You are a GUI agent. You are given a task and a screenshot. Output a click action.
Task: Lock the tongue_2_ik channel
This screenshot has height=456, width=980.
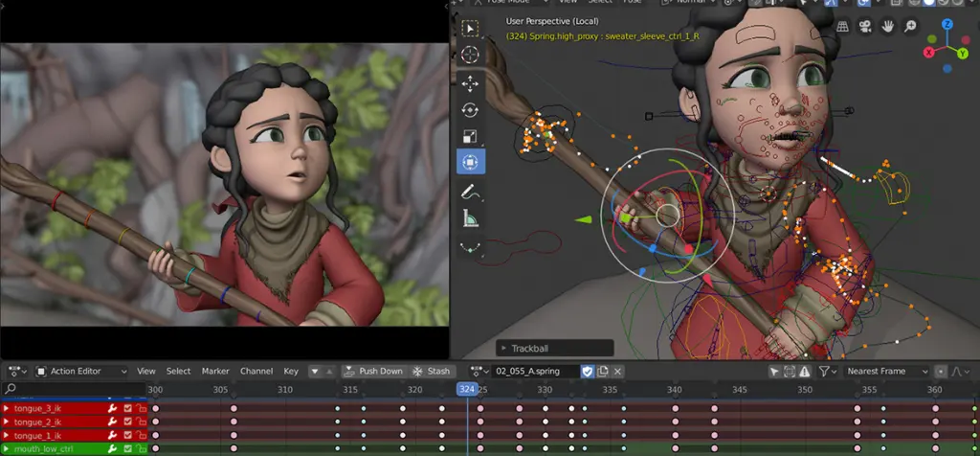[142, 422]
